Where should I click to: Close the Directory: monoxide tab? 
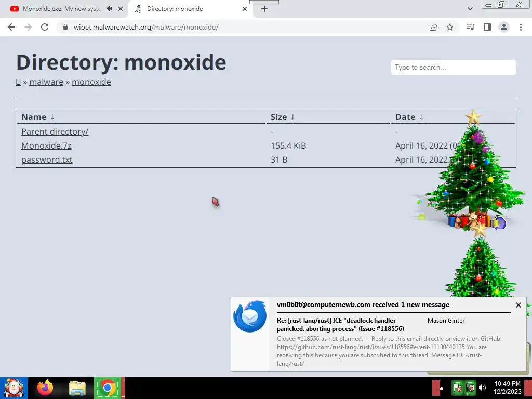coord(245,9)
